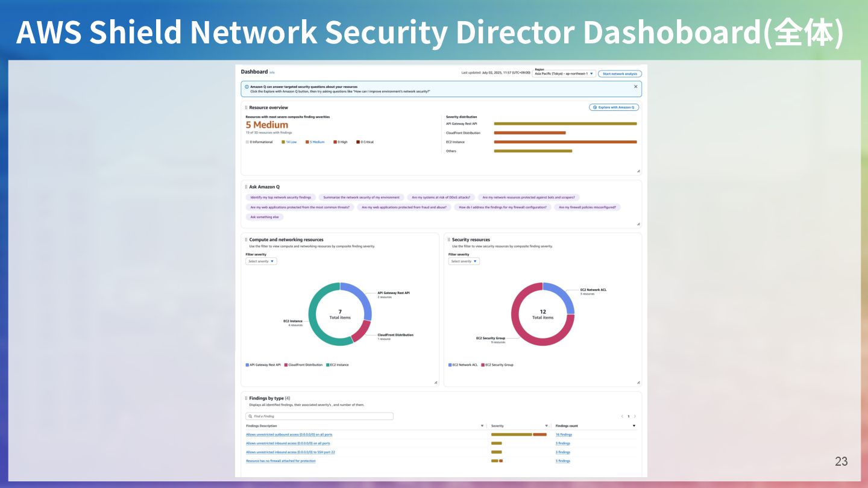Open 'unrestricted inbound access to SSH port 22' finding
Viewport: 868px width, 488px height.
tap(291, 452)
